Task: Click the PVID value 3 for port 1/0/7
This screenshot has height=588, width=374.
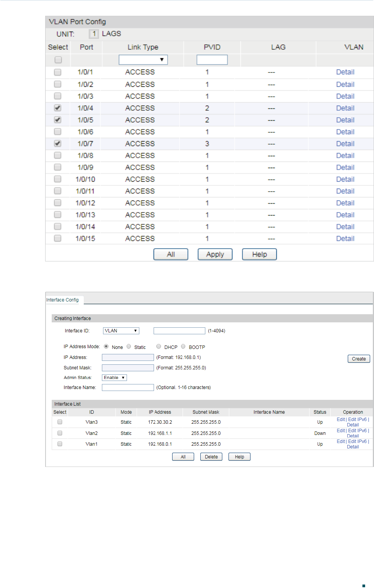Action: (x=207, y=143)
